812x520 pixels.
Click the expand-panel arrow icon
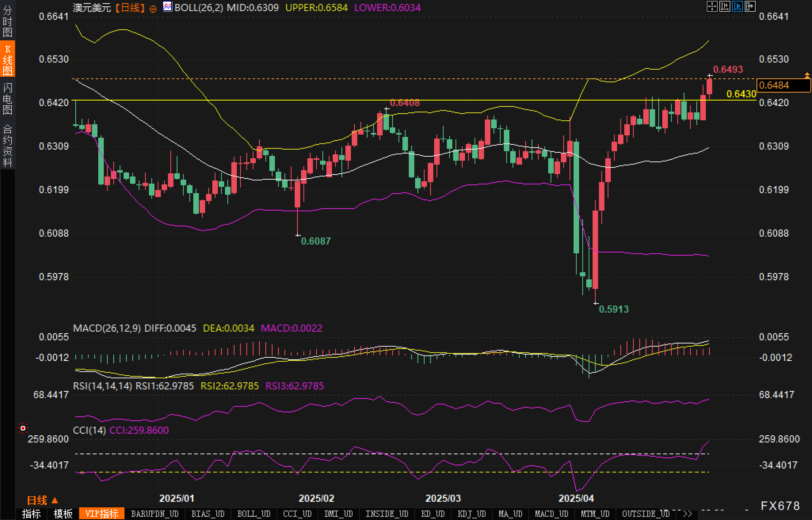coord(750,6)
